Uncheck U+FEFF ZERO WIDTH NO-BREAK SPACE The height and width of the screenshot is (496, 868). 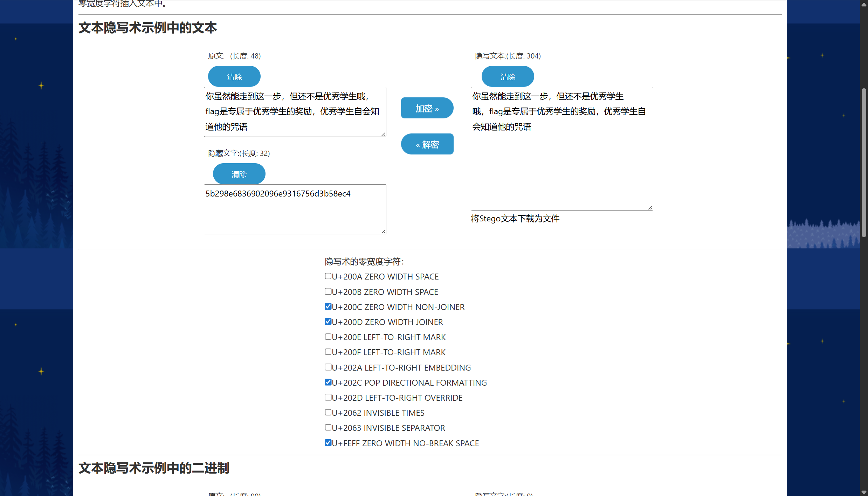tap(328, 443)
